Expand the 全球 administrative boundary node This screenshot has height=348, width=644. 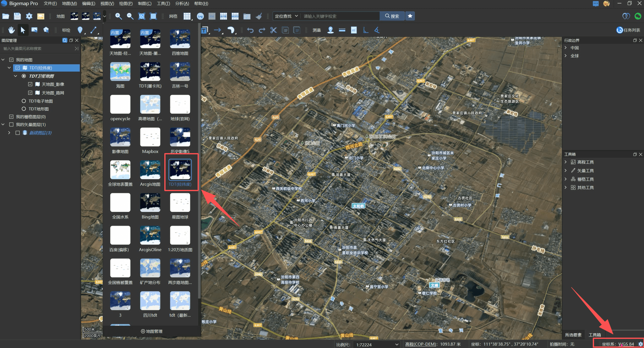coord(566,56)
